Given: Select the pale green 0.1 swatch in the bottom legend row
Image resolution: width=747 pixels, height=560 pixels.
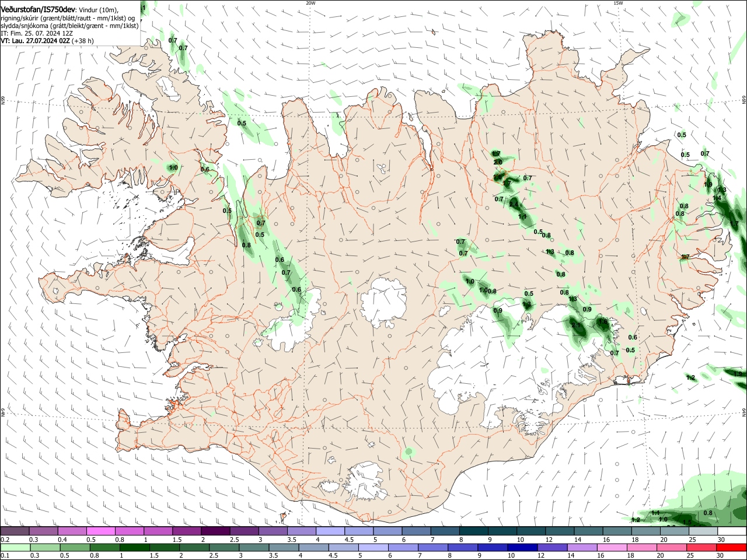Looking at the screenshot, I should 15,547.
